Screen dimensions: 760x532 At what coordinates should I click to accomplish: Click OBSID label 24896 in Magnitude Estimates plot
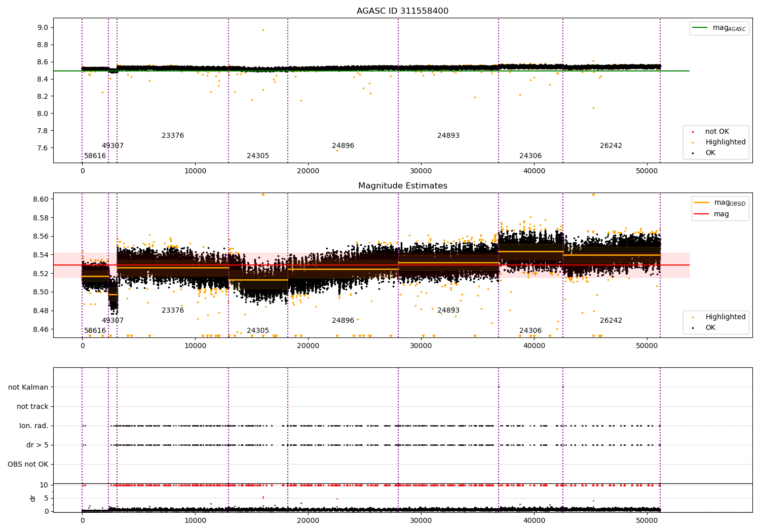coord(343,321)
